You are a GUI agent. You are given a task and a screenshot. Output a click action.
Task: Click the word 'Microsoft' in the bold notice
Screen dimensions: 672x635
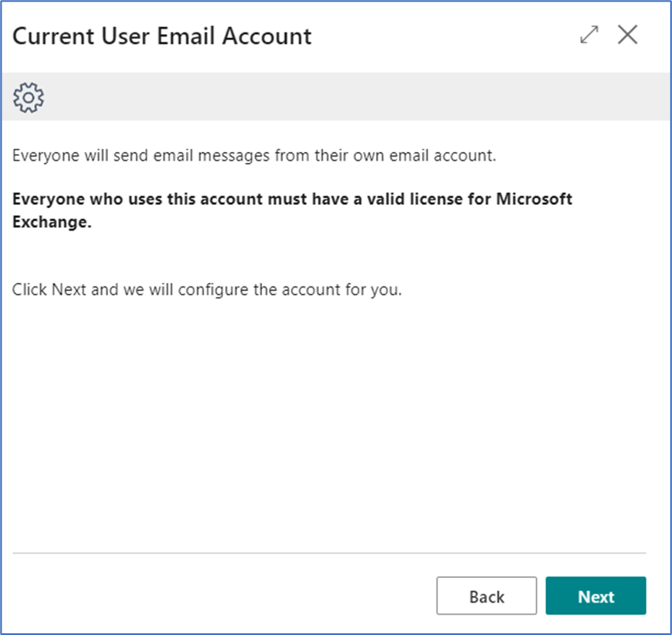point(534,199)
